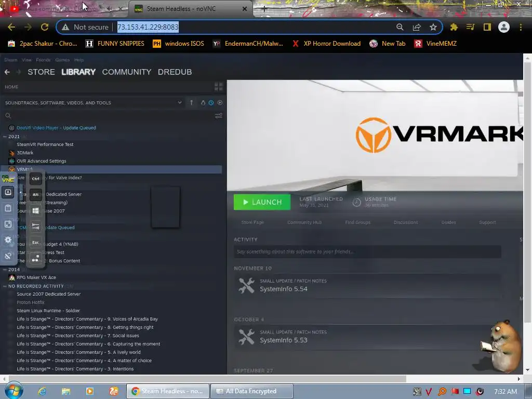Open VRMark Discussions link
Viewport: 532px width, 399px height.
pos(406,222)
